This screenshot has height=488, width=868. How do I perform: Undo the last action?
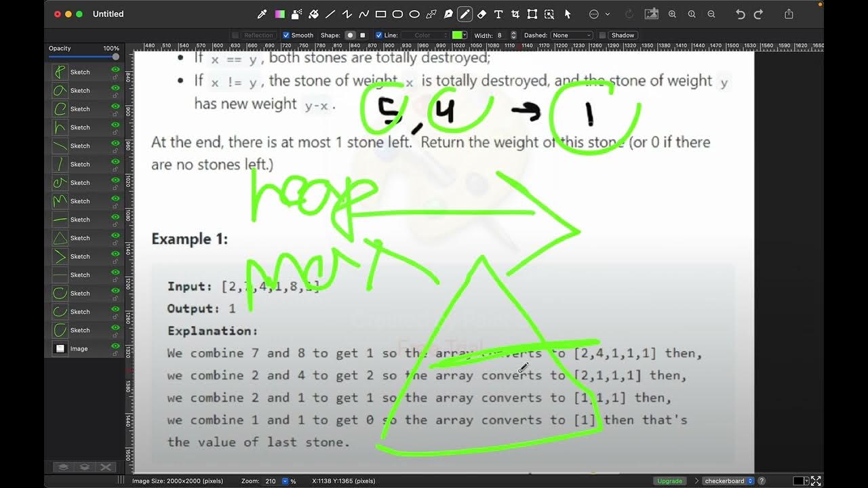click(741, 14)
